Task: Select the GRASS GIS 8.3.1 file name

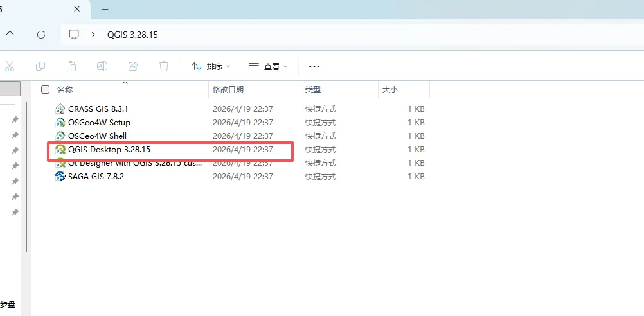Action: (x=98, y=109)
